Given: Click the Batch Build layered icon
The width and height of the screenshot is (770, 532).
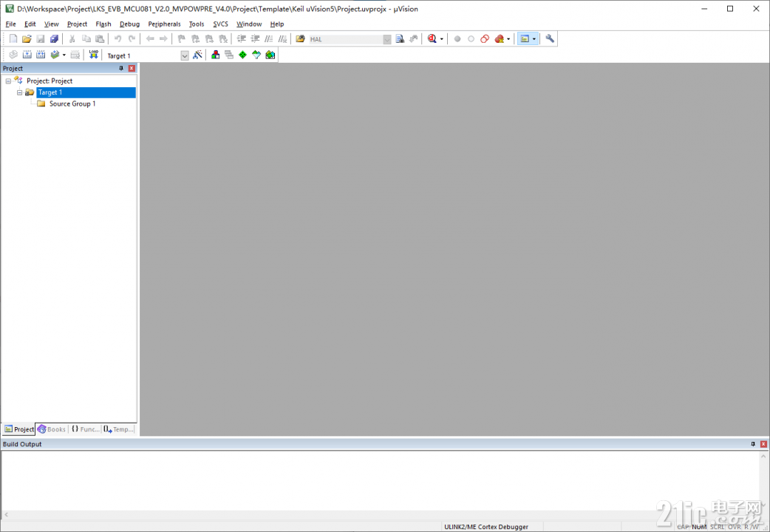Looking at the screenshot, I should [x=55, y=55].
